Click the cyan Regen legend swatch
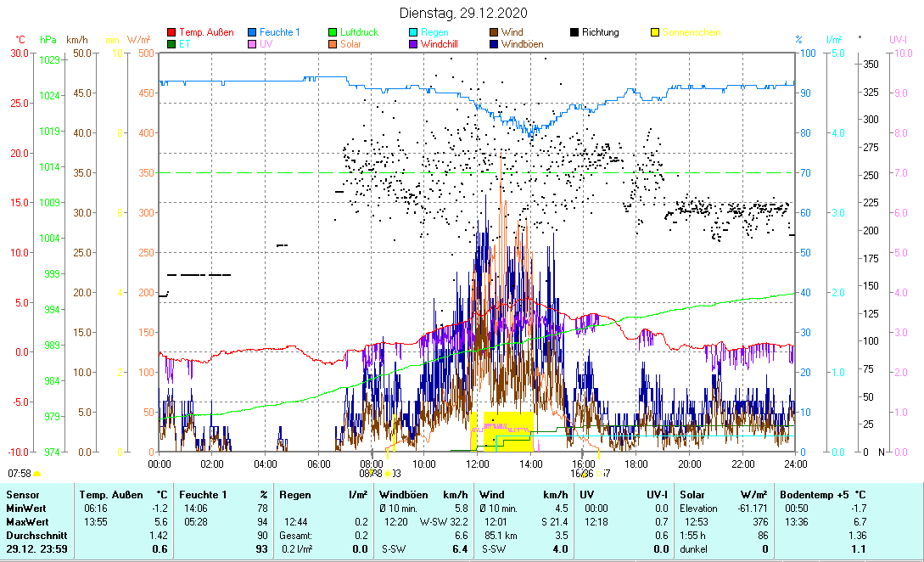Viewport: 924px width, 562px height. 414,33
